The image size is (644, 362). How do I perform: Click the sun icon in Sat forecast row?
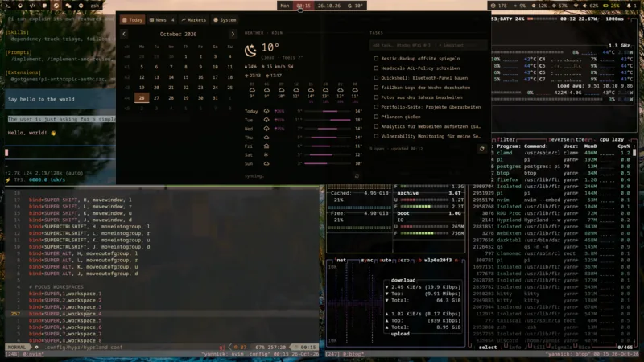click(x=266, y=154)
